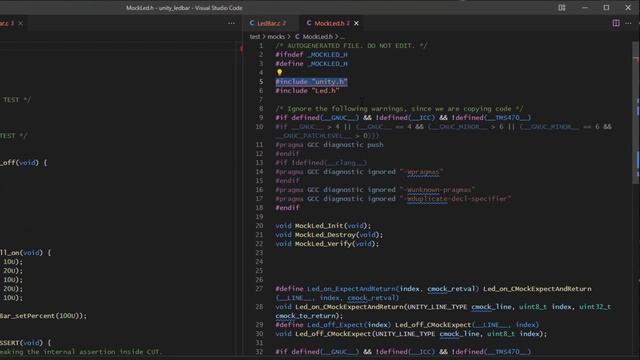Open the Customize Layout icon in title bar
Viewport: 640px width, 360px height.
(x=562, y=8)
